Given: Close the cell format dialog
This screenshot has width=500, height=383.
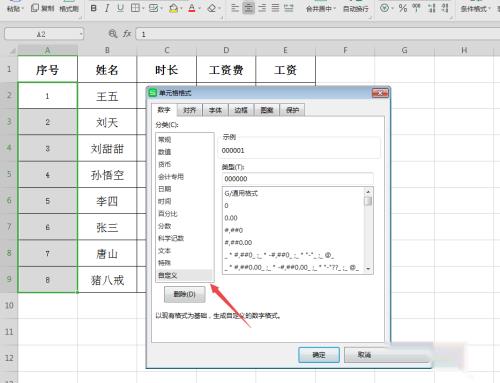Looking at the screenshot, I should 380,93.
